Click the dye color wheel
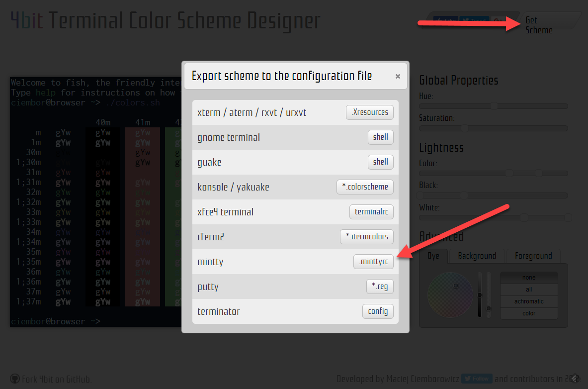Image resolution: width=588 pixels, height=389 pixels. (450, 294)
